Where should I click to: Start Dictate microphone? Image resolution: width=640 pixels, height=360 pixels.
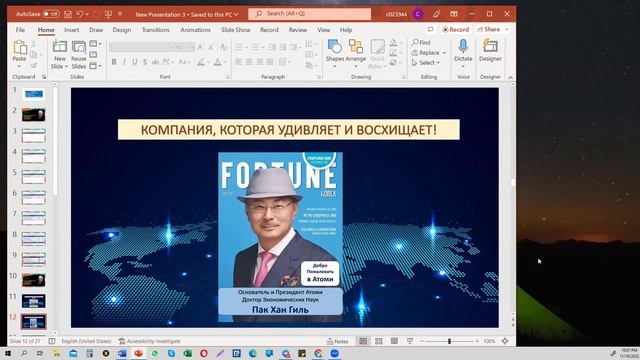tap(463, 46)
